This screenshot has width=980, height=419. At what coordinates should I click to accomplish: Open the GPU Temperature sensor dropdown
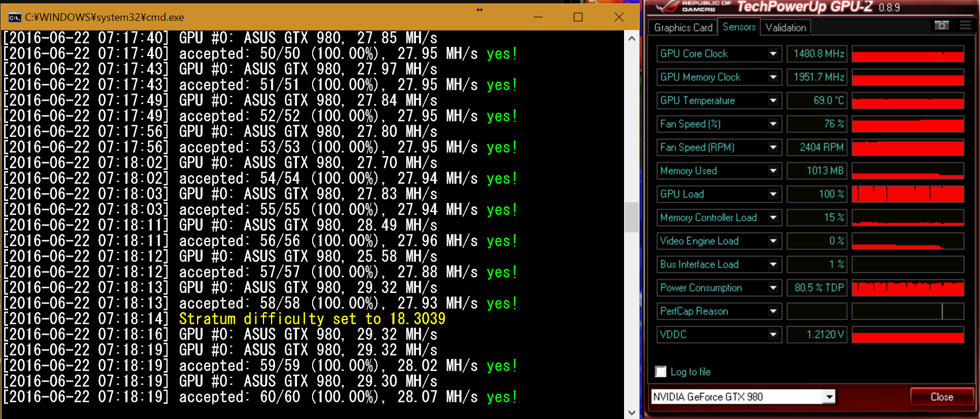tap(773, 101)
